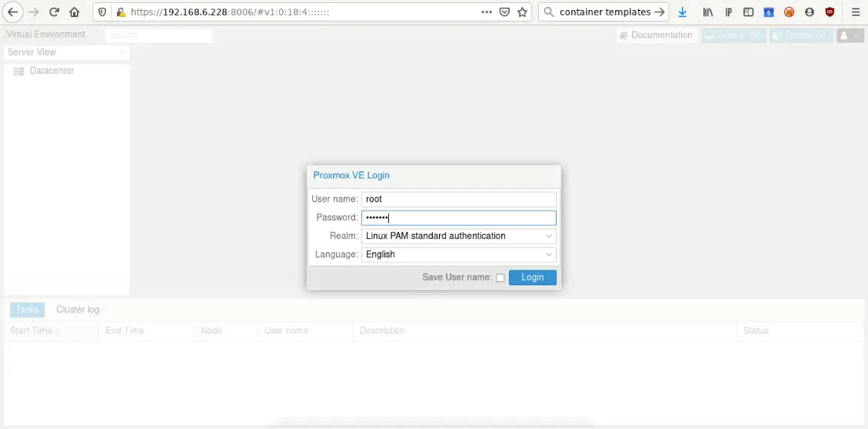868x429 pixels.
Task: Focus the User name field
Action: [x=458, y=199]
